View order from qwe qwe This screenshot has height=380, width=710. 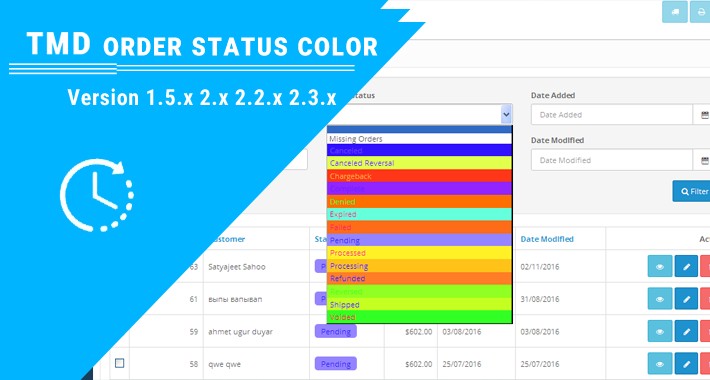(660, 364)
